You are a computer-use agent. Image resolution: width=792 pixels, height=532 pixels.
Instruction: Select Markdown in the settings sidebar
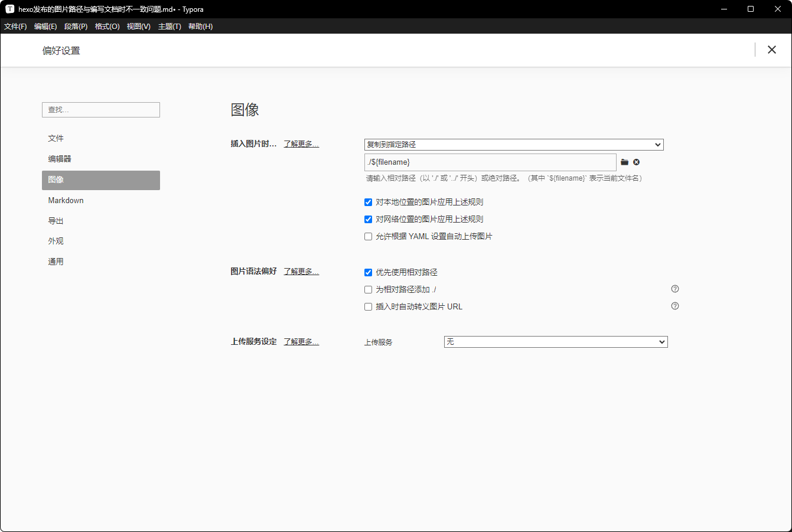66,201
